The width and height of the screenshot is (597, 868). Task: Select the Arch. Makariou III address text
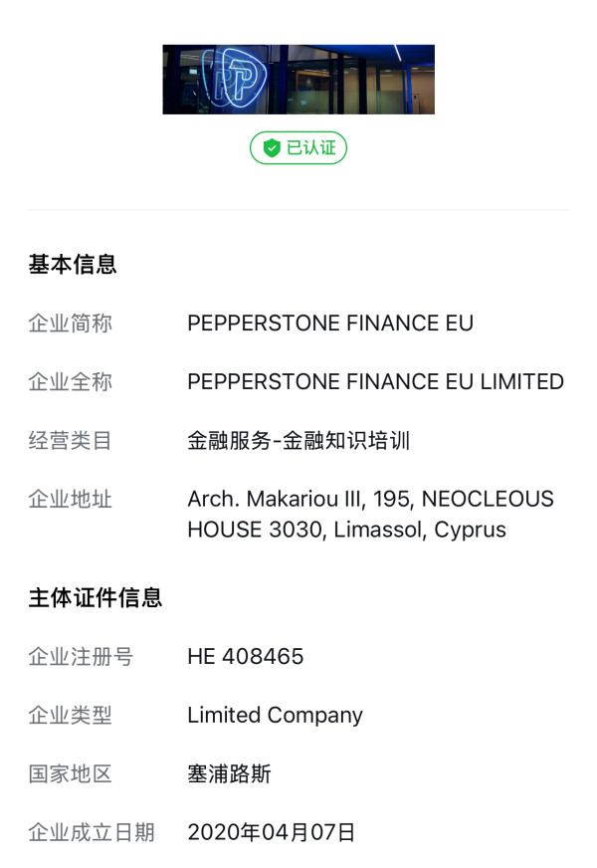(x=370, y=514)
